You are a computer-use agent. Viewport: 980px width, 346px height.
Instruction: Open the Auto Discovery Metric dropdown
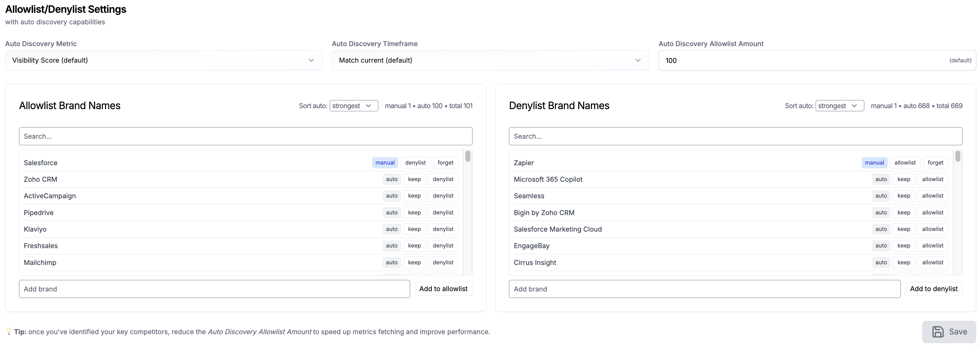click(164, 60)
